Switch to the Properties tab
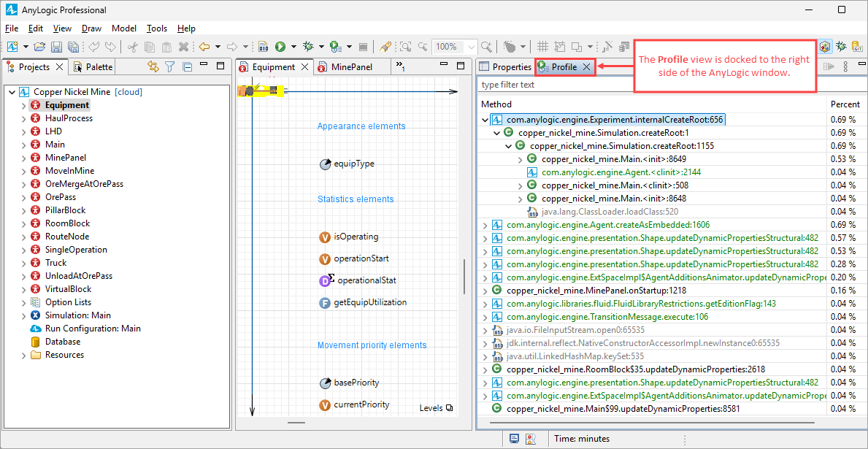The image size is (868, 449). [x=505, y=67]
